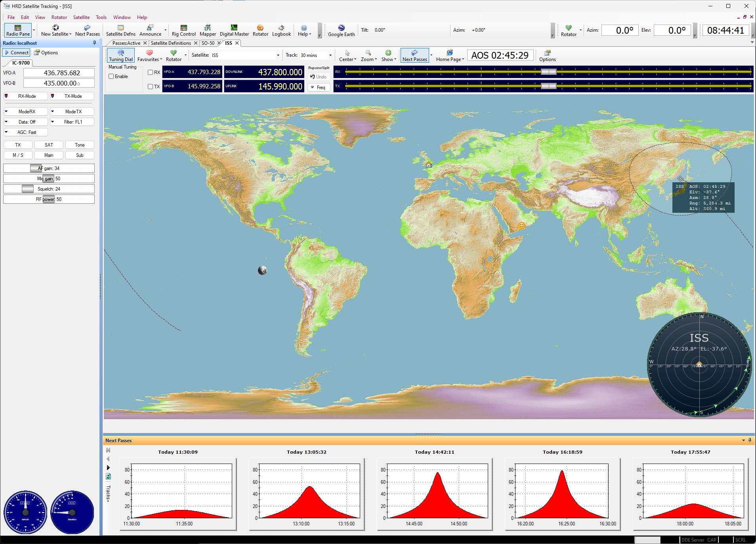This screenshot has width=756, height=544.
Task: Open Satellite Defns from the toolbar
Action: click(120, 30)
